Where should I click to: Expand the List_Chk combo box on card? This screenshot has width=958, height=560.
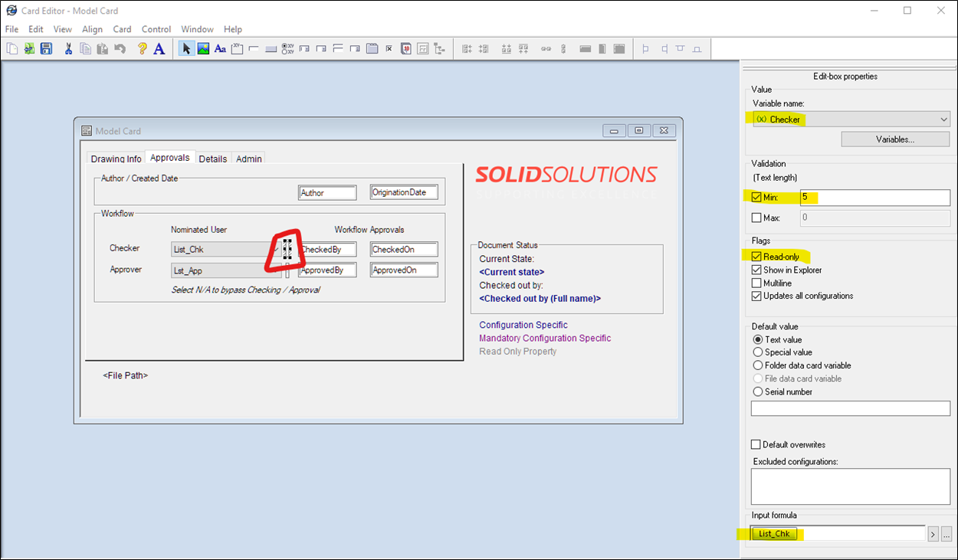pyautogui.click(x=274, y=249)
